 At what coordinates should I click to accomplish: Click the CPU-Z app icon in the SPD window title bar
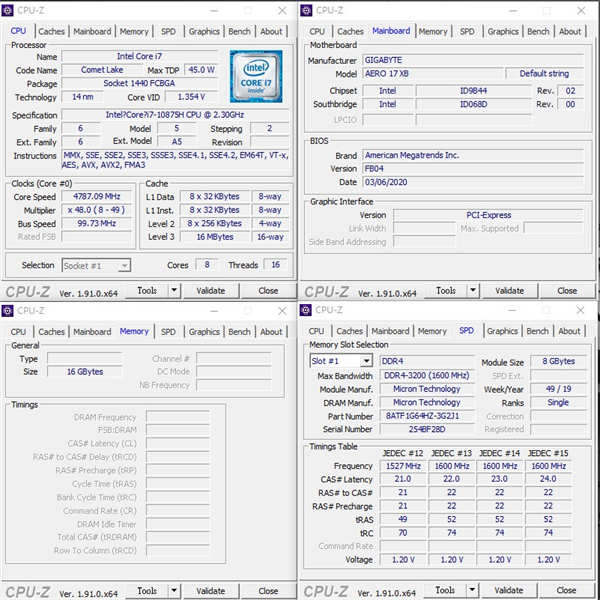[306, 310]
